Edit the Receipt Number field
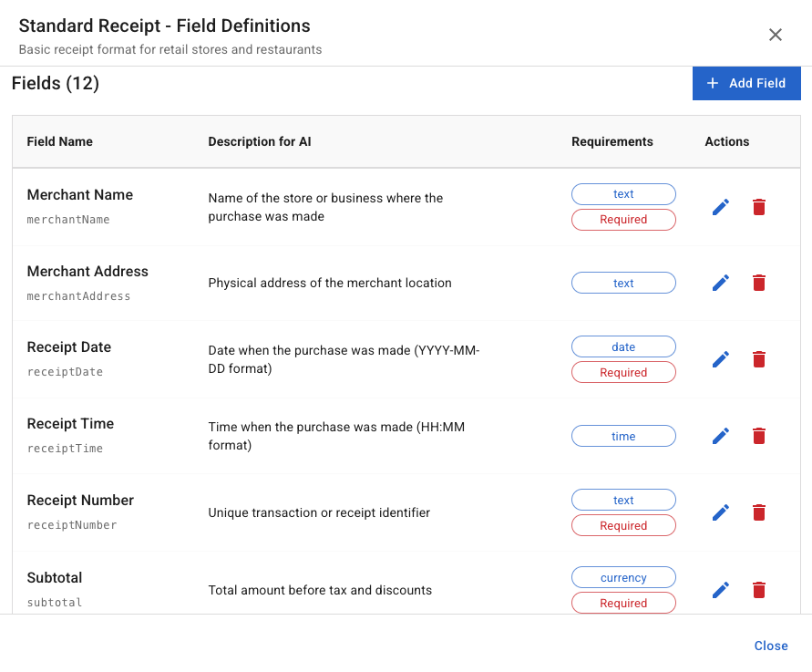The image size is (812, 672). [x=720, y=512]
